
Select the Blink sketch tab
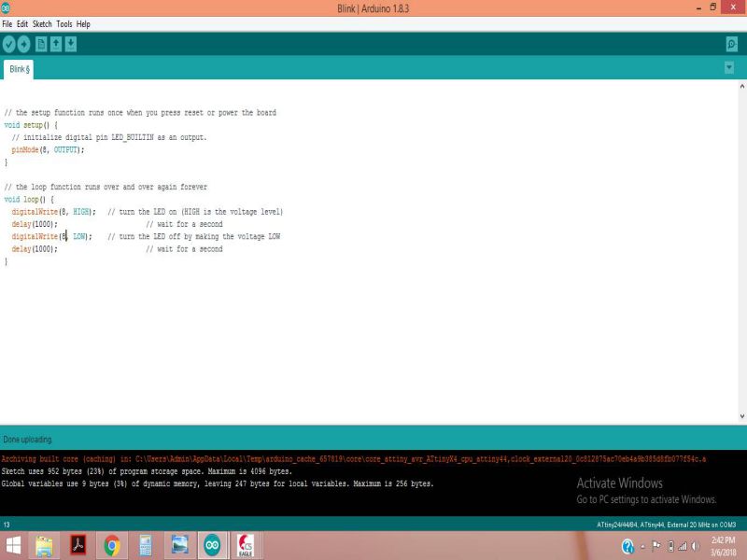point(19,69)
